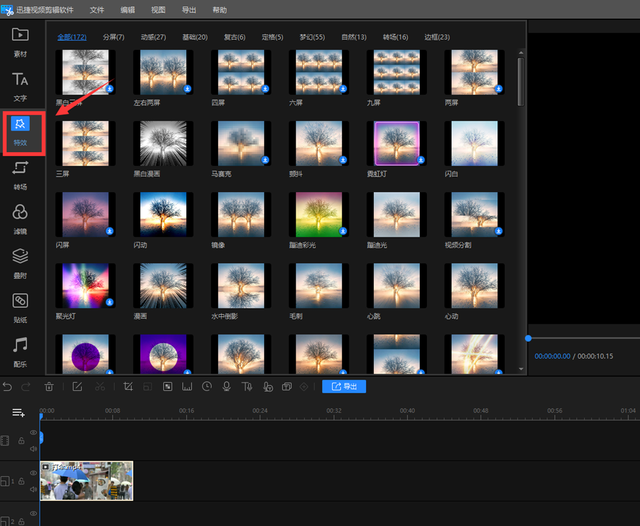Click the scroll-up arrow above the effects scrollbar
Viewport: 640px width, 526px height.
tap(521, 53)
